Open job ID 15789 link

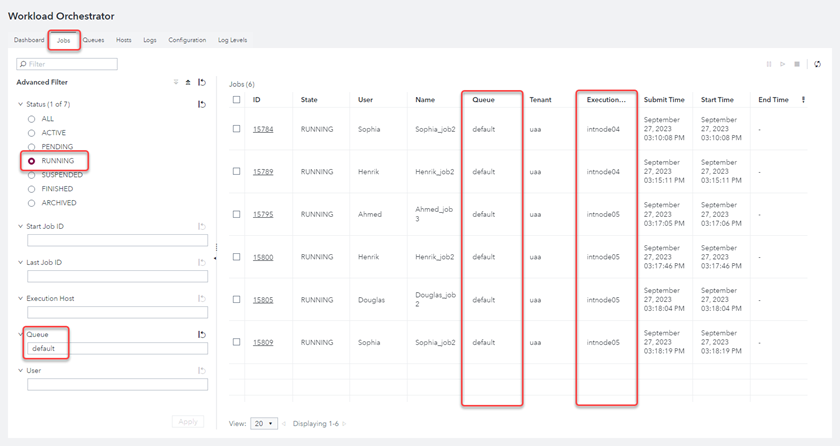point(263,172)
